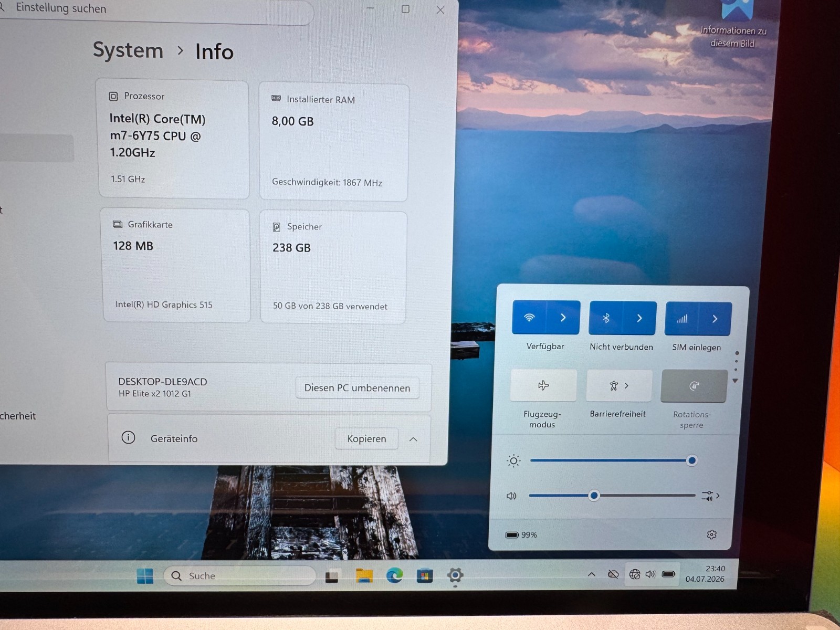Click the quick settings page scroll arrow
The image size is (840, 630).
(x=736, y=381)
